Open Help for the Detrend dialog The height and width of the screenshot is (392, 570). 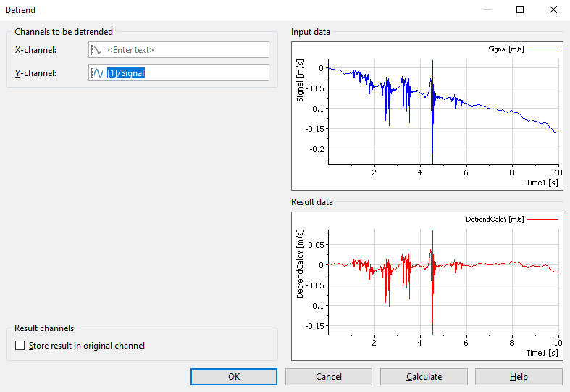click(x=519, y=377)
